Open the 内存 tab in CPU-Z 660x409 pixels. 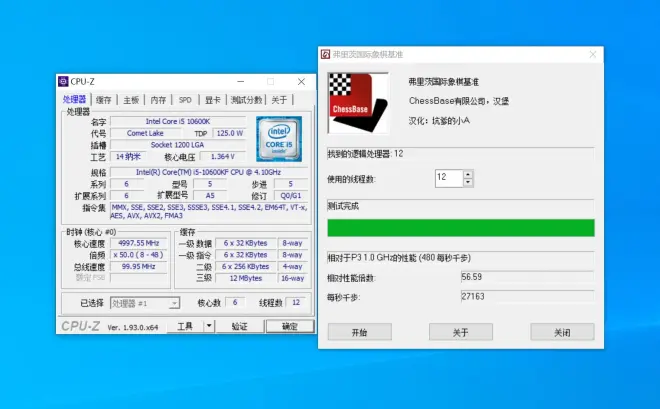158,100
